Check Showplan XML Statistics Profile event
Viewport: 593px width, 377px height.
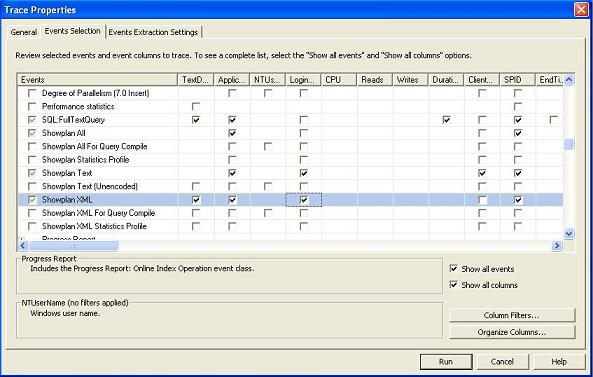(x=32, y=226)
